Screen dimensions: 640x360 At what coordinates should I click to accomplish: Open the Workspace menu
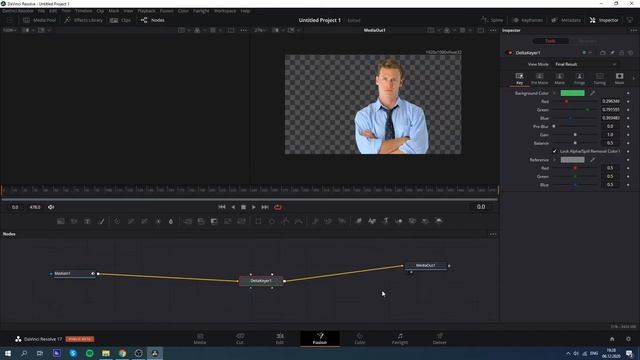click(x=225, y=11)
